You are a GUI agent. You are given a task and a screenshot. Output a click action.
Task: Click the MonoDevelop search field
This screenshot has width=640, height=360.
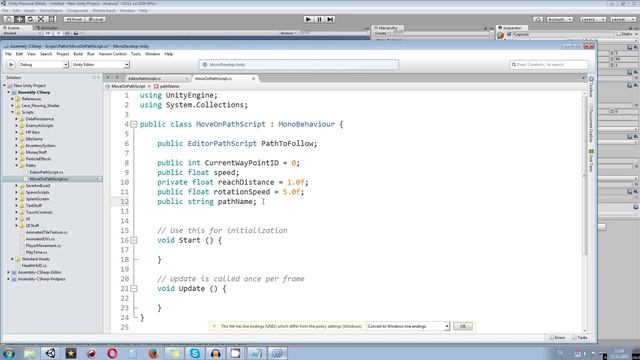tap(549, 64)
